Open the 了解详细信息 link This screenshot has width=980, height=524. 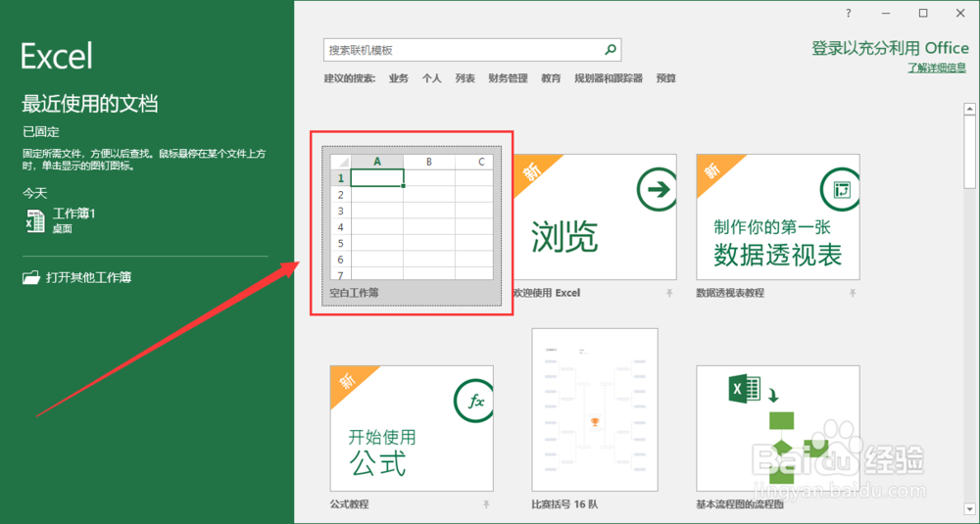pyautogui.click(x=937, y=68)
